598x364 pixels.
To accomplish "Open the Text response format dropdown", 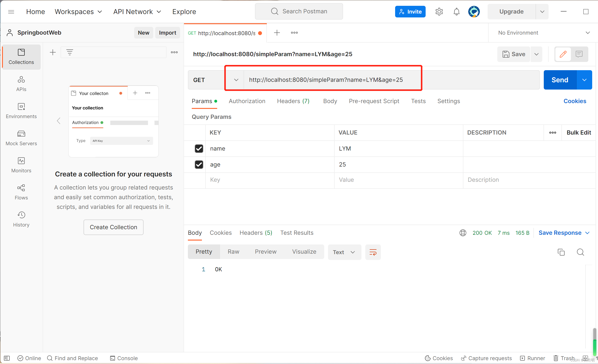I will coord(344,252).
